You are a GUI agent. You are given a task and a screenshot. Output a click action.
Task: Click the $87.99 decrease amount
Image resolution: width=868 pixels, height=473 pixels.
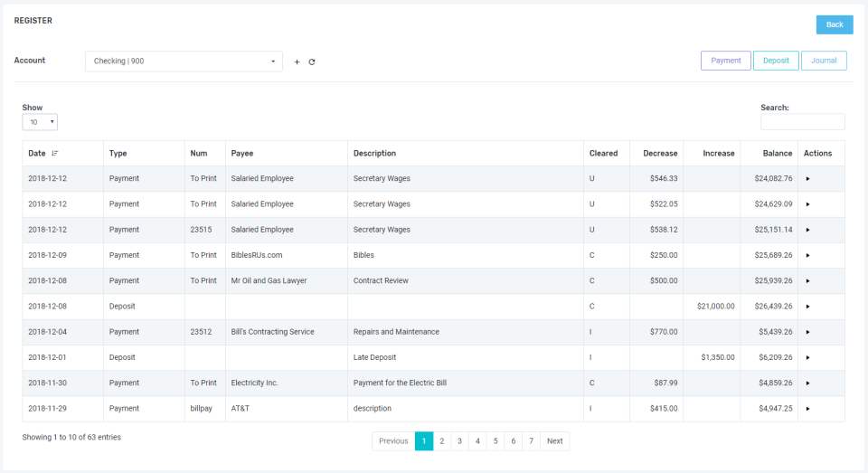click(666, 383)
